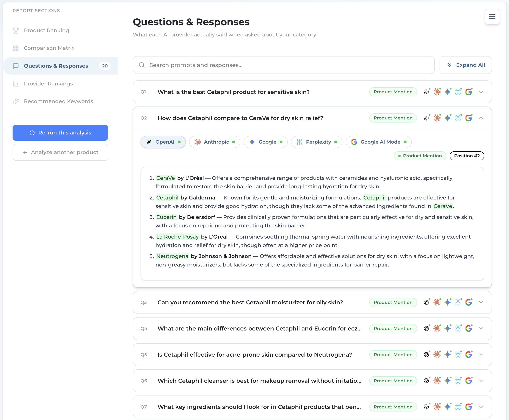Expand question Q6 with its chevron
This screenshot has width=509, height=420.
(481, 381)
